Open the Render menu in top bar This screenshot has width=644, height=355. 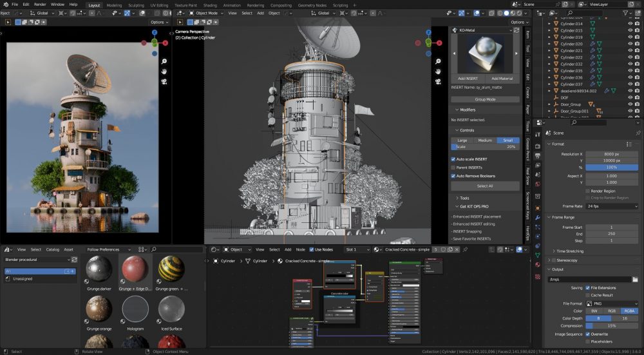(40, 5)
